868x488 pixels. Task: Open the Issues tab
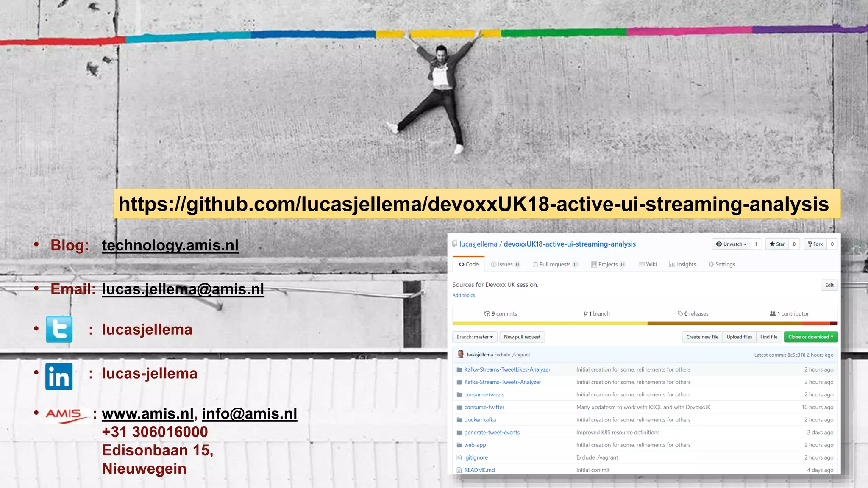pos(505,264)
